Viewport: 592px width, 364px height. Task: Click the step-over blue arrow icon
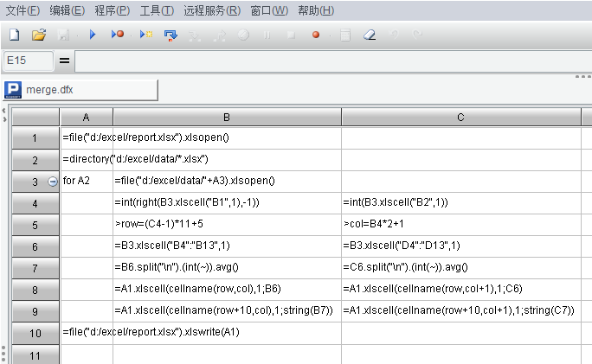point(171,35)
